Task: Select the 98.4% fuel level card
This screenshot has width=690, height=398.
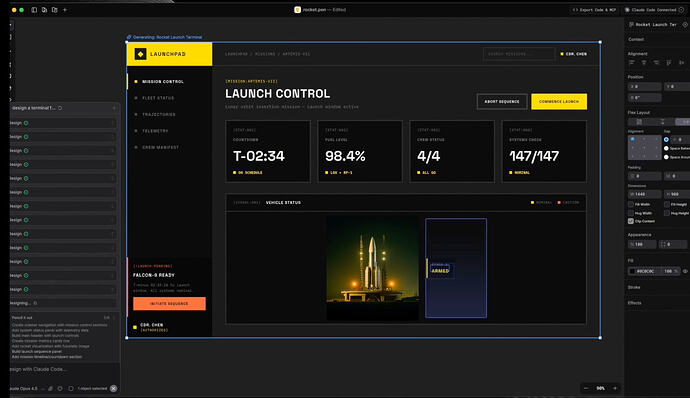Action: click(x=360, y=151)
